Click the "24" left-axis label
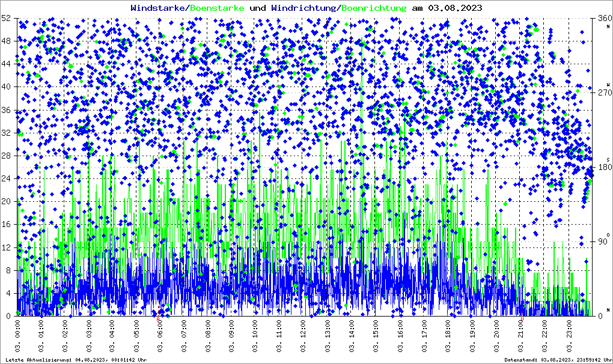Screen dimensions: 613x364 (x=5, y=178)
